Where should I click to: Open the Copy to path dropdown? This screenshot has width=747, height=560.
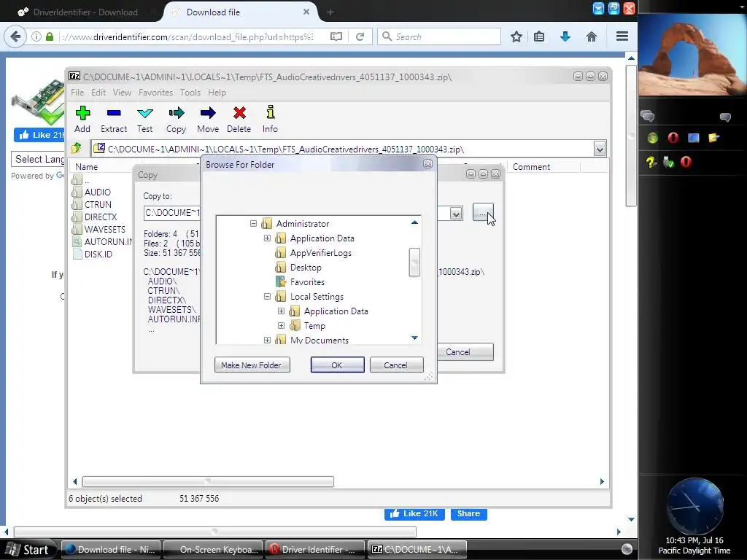point(456,214)
